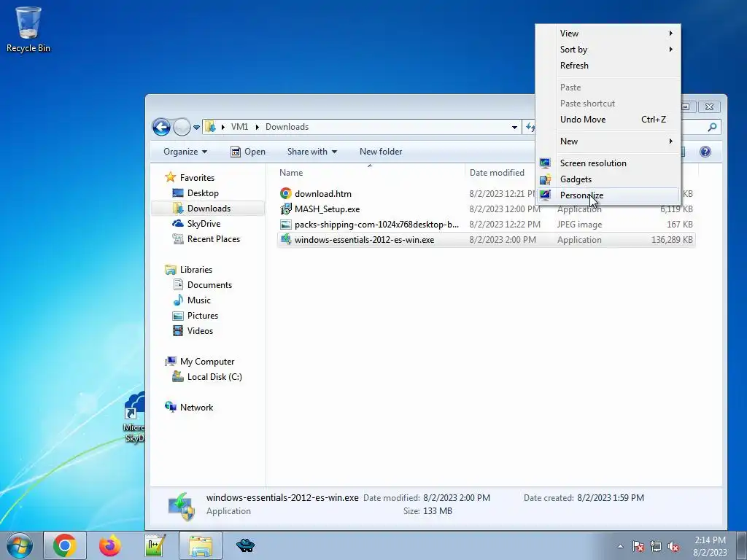Choose Personalize in the context menu
The height and width of the screenshot is (560, 747).
[x=608, y=195]
